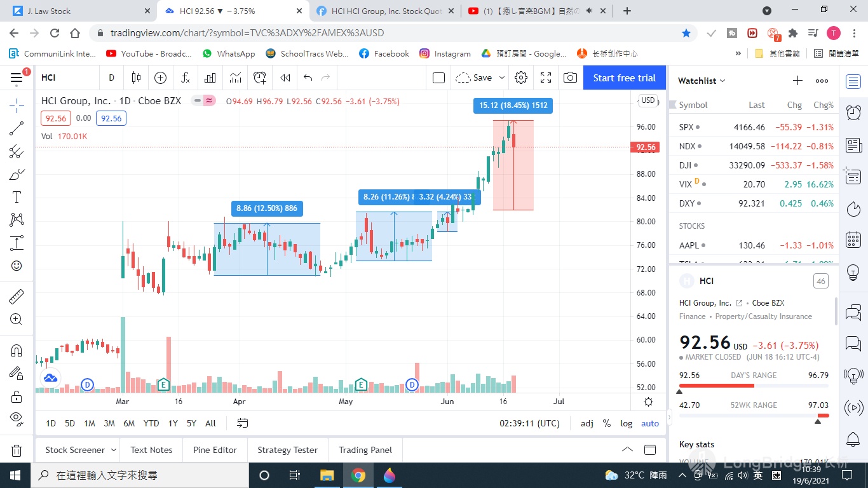Image resolution: width=868 pixels, height=488 pixels.
Task: Open the chart patterns tool
Action: pos(17,220)
